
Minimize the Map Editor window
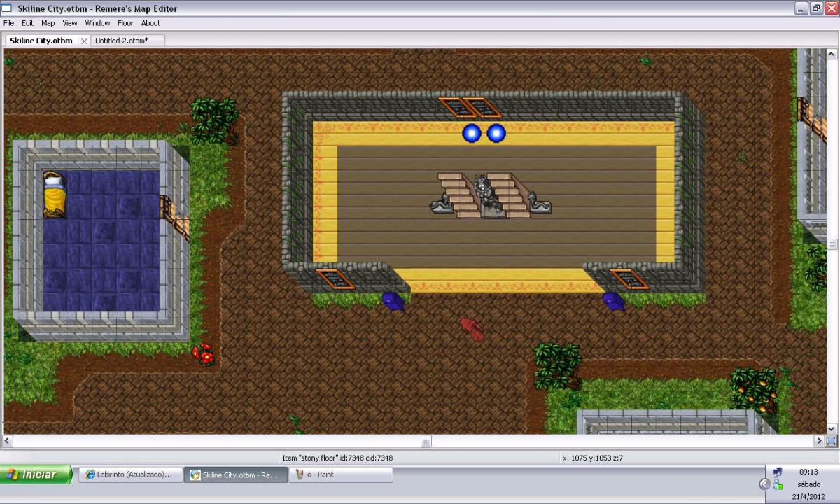[x=801, y=8]
